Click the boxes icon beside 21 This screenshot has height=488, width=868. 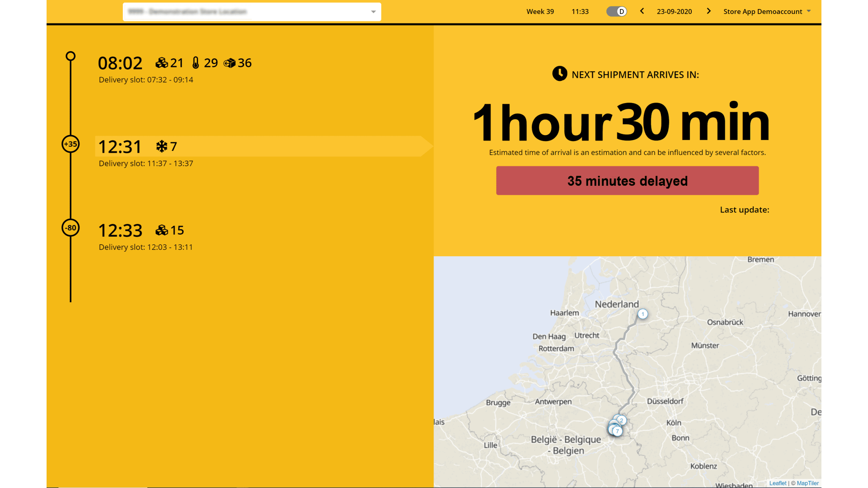[x=161, y=63]
